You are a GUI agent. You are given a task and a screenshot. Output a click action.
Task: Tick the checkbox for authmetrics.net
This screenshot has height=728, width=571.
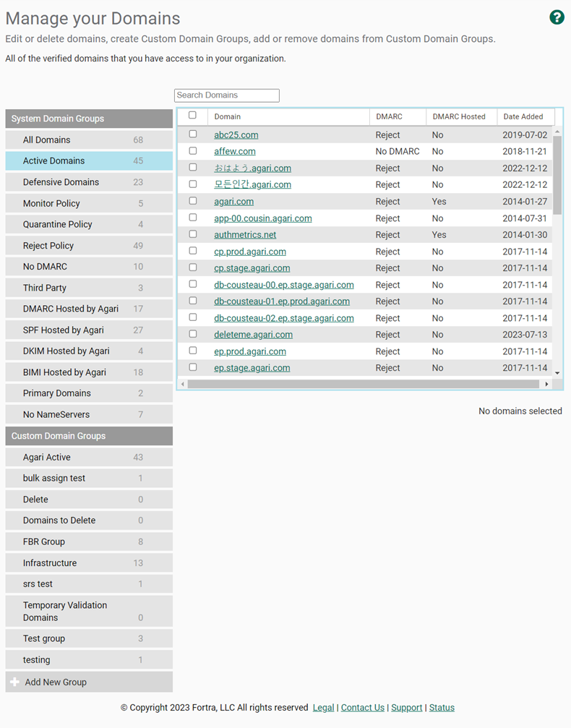pyautogui.click(x=193, y=234)
